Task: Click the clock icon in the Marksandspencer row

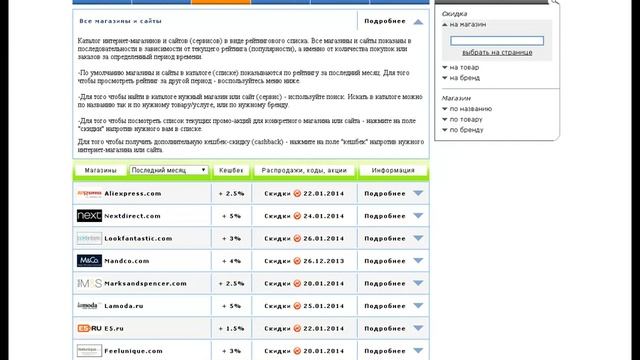Action: click(297, 283)
